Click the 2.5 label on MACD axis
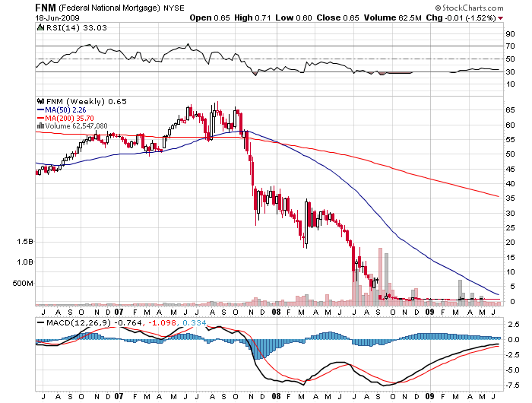Image resolution: width=532 pixels, height=403 pixels. (514, 325)
